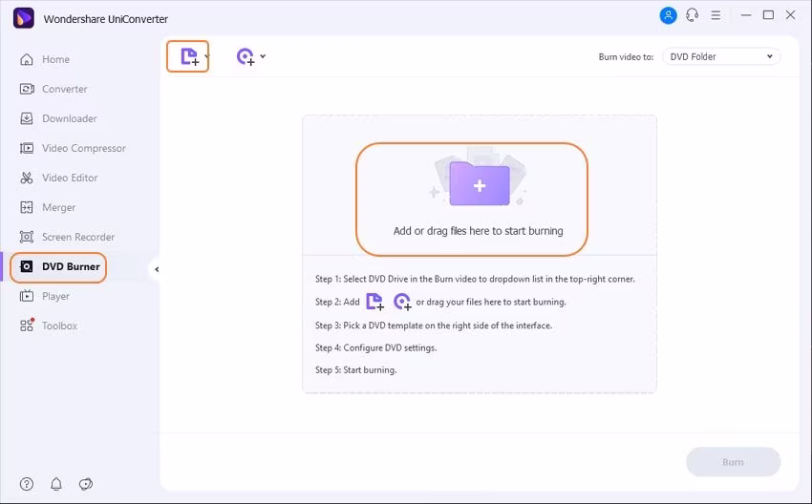Close the UniConverter window
Viewport: 812px width, 504px height.
coord(790,15)
